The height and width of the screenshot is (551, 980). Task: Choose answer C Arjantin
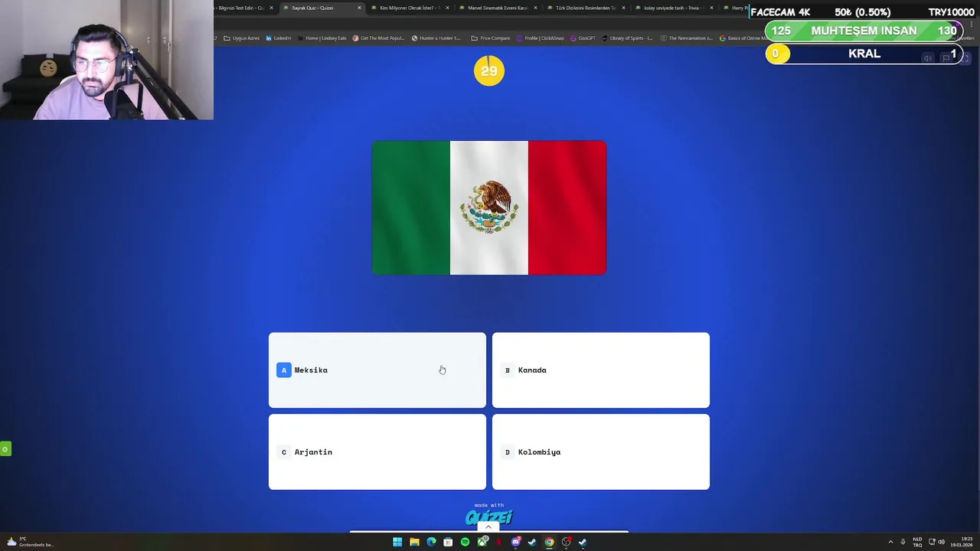click(377, 452)
